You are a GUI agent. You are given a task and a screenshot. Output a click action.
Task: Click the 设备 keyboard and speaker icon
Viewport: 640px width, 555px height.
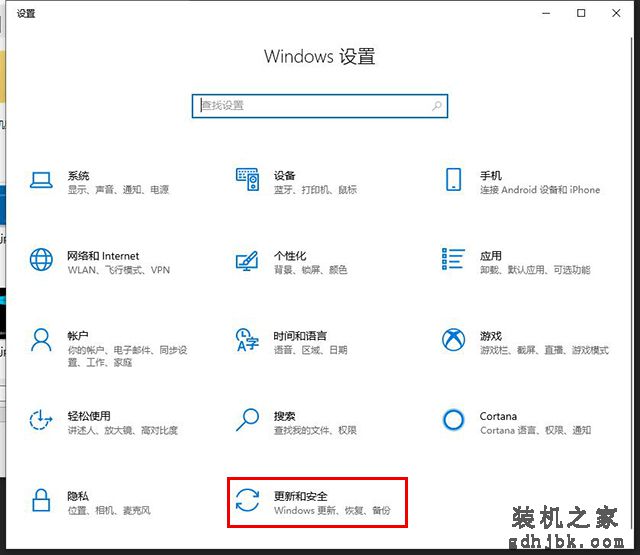tap(247, 180)
